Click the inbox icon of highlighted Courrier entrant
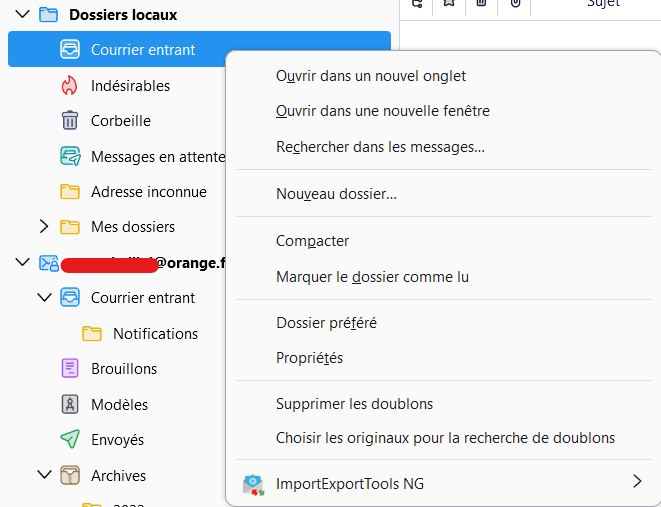Screen dimensions: 661x507 pos(70,49)
